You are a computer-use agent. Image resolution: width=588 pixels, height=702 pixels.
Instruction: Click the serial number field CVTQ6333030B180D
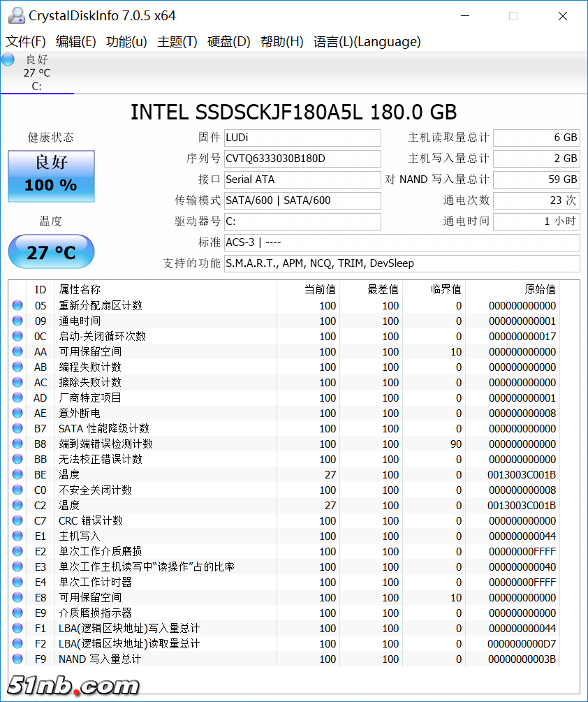click(302, 159)
